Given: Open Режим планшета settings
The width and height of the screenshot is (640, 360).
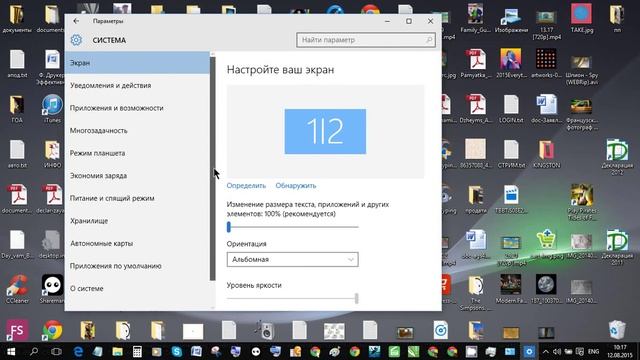Looking at the screenshot, I should [x=137, y=153].
